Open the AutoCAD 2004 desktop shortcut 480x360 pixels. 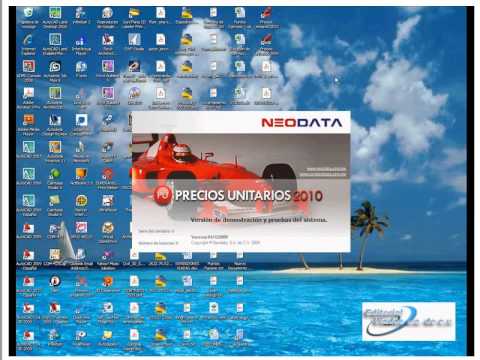pos(29,176)
